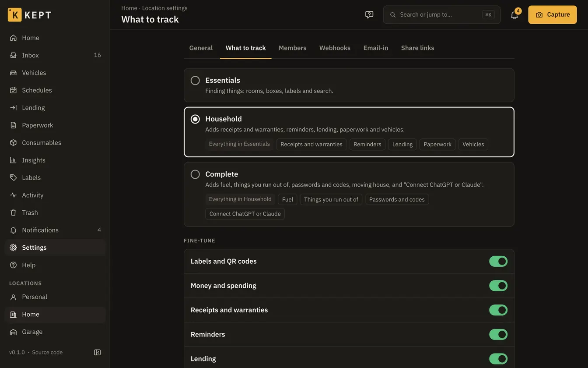Open the Lending arrow icon
This screenshot has width=588, height=368.
[13, 108]
